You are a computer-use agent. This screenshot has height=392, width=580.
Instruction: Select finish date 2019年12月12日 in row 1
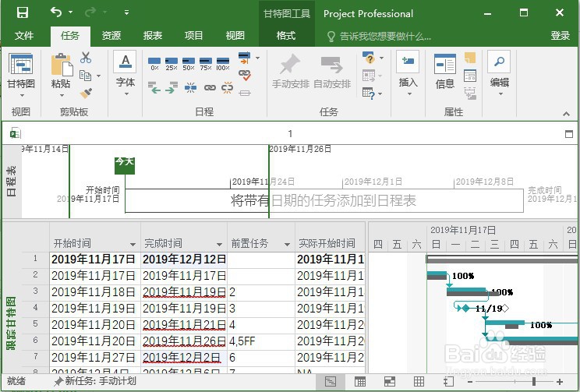(x=184, y=260)
